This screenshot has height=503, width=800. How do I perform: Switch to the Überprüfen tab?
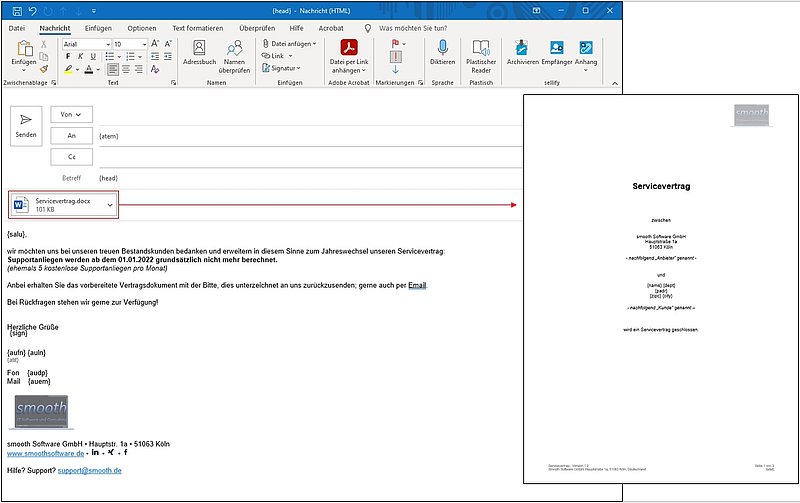257,28
